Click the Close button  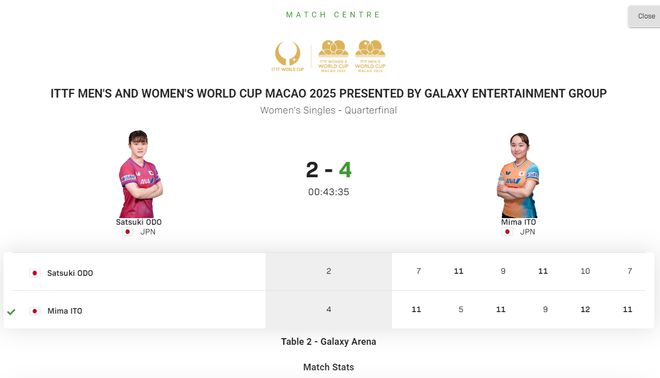coord(644,16)
